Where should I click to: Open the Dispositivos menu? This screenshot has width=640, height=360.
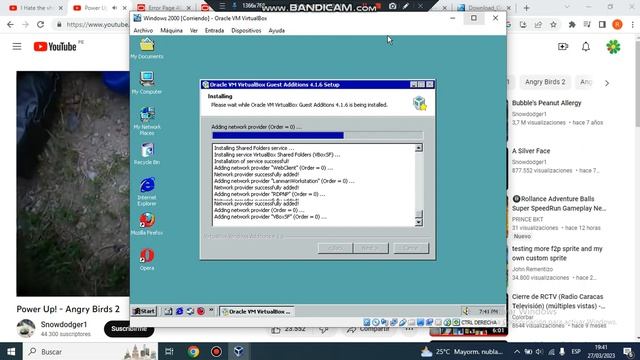(x=246, y=31)
